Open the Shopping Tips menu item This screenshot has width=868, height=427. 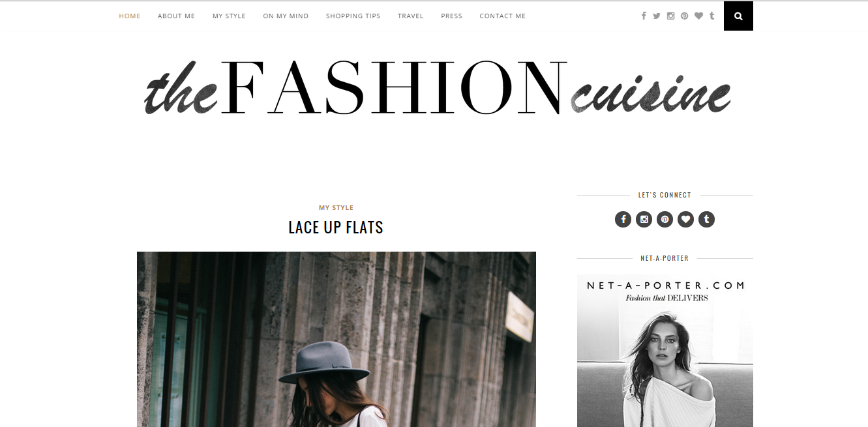coord(353,16)
